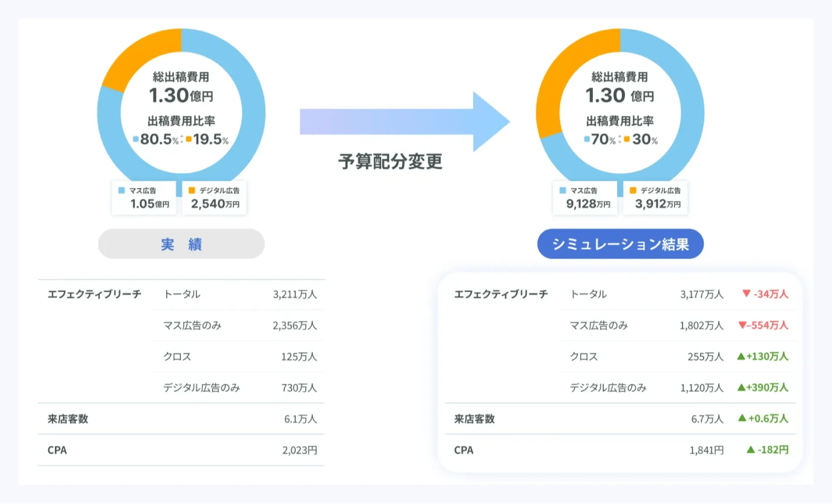Click the green triangle beside -182円
Image resolution: width=832 pixels, height=504 pixels.
pos(751,450)
